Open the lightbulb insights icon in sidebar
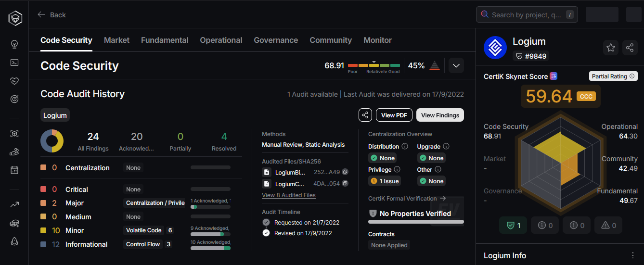This screenshot has width=644, height=265. tap(14, 44)
